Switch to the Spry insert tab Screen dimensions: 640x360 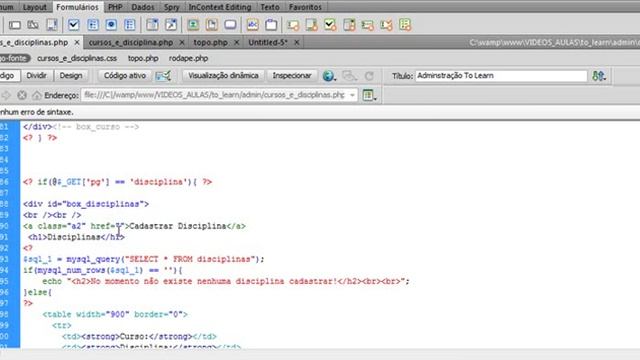pyautogui.click(x=171, y=7)
